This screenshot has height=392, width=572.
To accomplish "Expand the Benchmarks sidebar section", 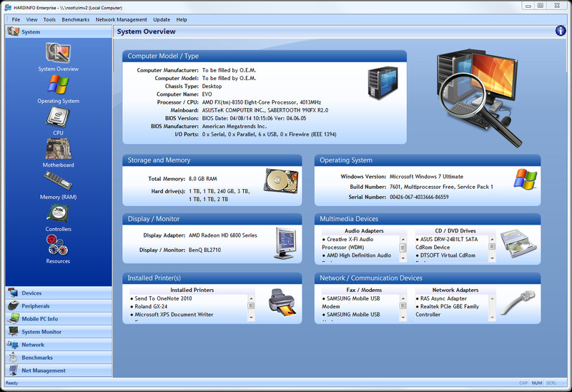I will point(59,358).
